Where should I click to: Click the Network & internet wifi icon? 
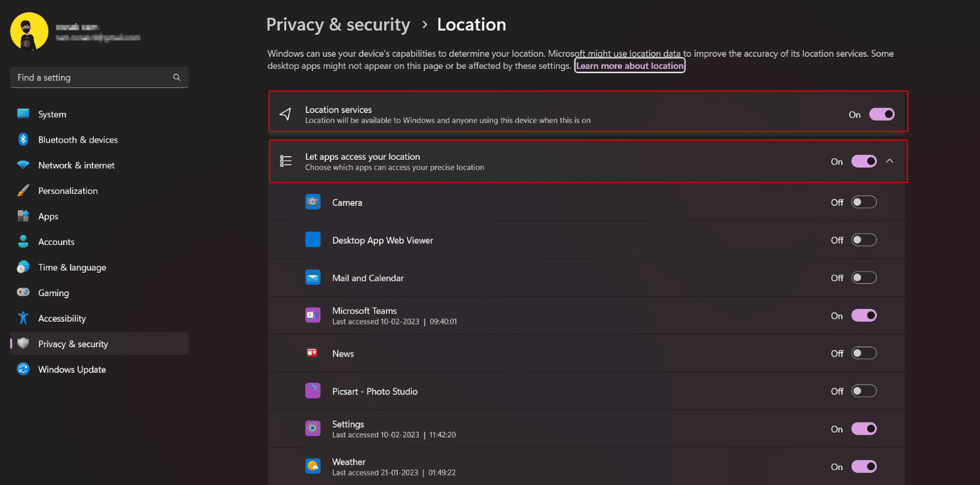click(23, 165)
